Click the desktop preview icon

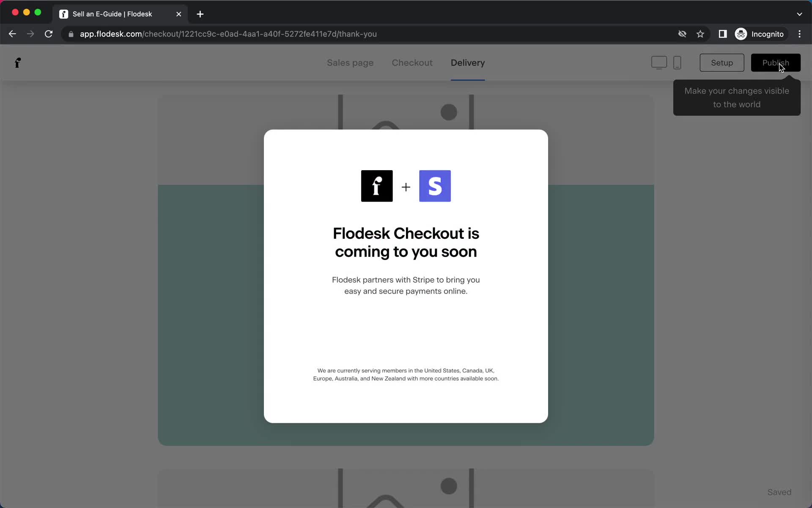coord(659,63)
